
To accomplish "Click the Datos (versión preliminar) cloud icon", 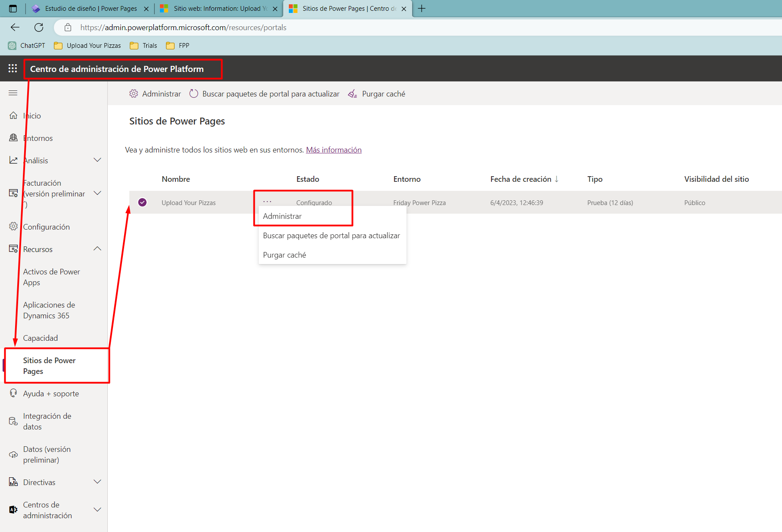I will coord(13,454).
